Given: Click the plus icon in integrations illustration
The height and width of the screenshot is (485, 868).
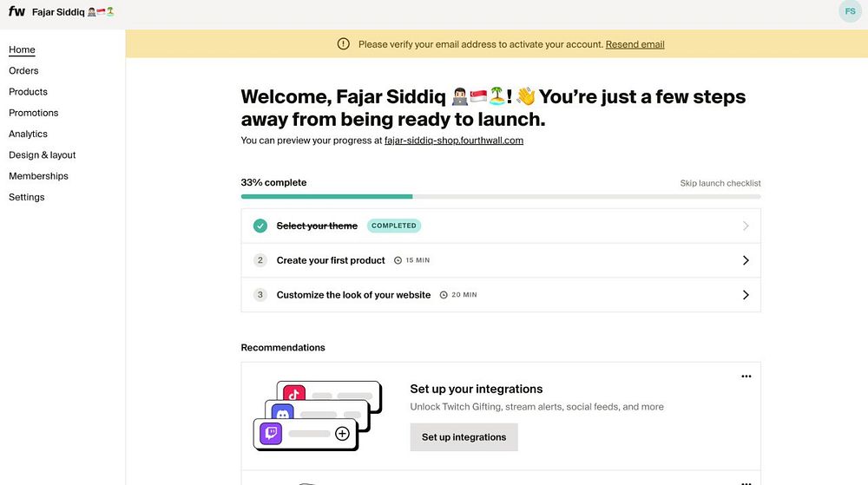Looking at the screenshot, I should tap(342, 433).
